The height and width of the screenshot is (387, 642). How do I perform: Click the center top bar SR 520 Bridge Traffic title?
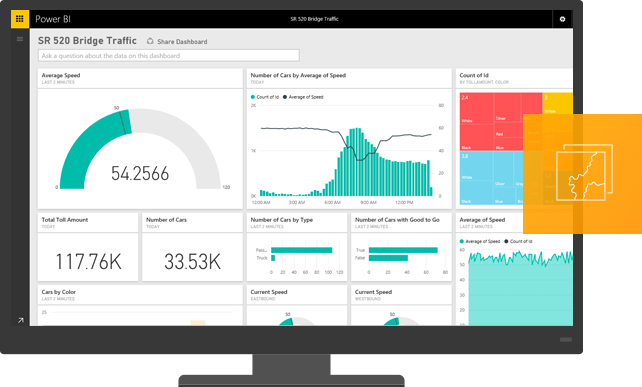coord(314,19)
